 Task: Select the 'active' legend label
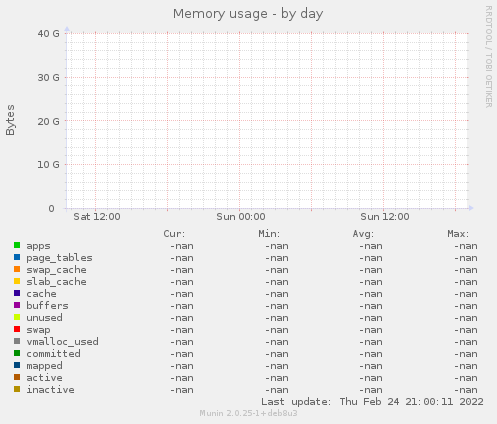(x=44, y=378)
